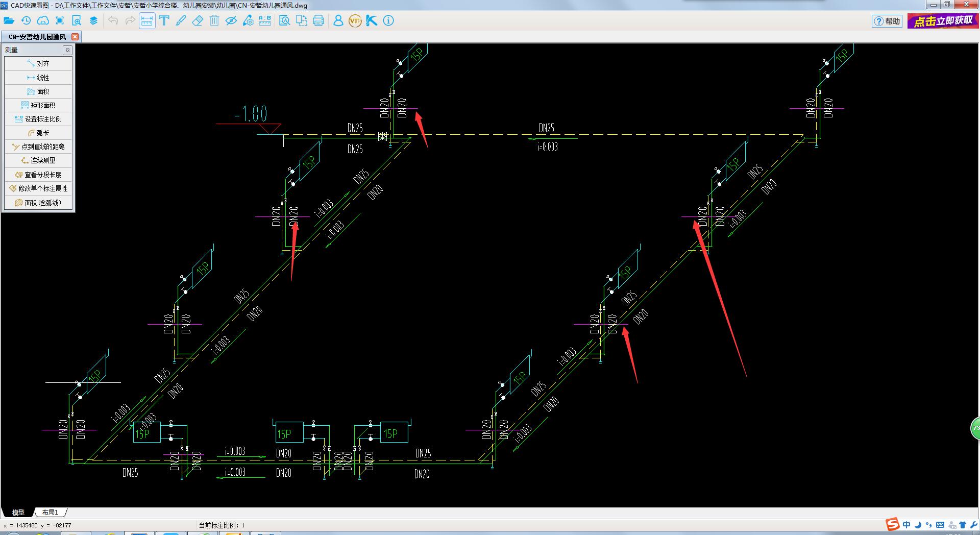Image resolution: width=980 pixels, height=535 pixels.
Task: Open the Sogou skin shirt icon
Action: (963, 525)
